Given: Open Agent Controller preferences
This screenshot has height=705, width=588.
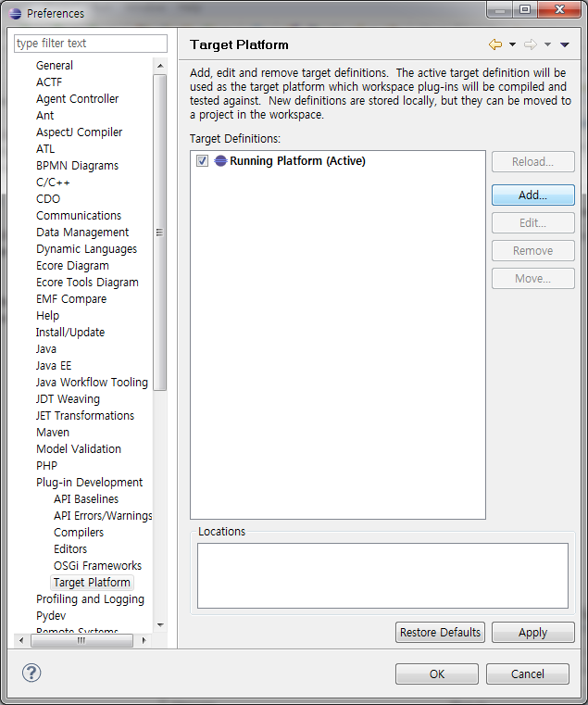Looking at the screenshot, I should [x=78, y=99].
